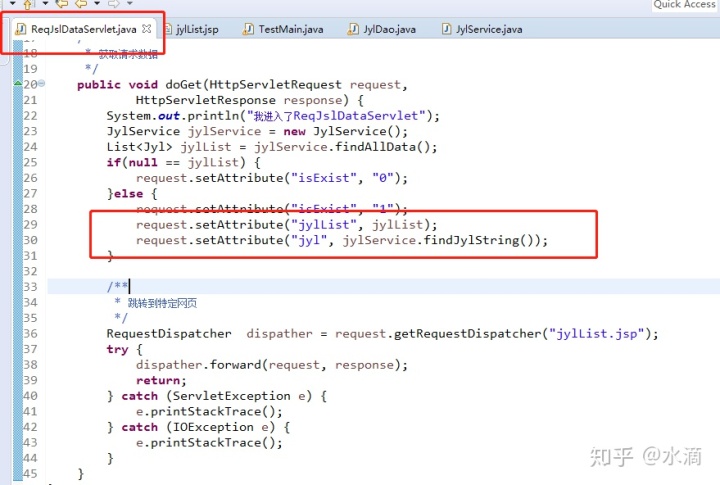Switch to the JylService.java tab

pos(489,29)
